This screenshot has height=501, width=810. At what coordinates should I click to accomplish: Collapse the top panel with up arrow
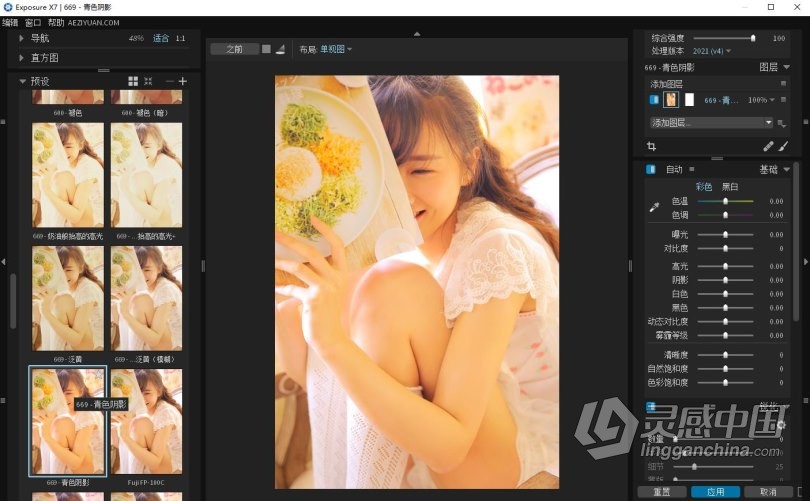pos(417,34)
